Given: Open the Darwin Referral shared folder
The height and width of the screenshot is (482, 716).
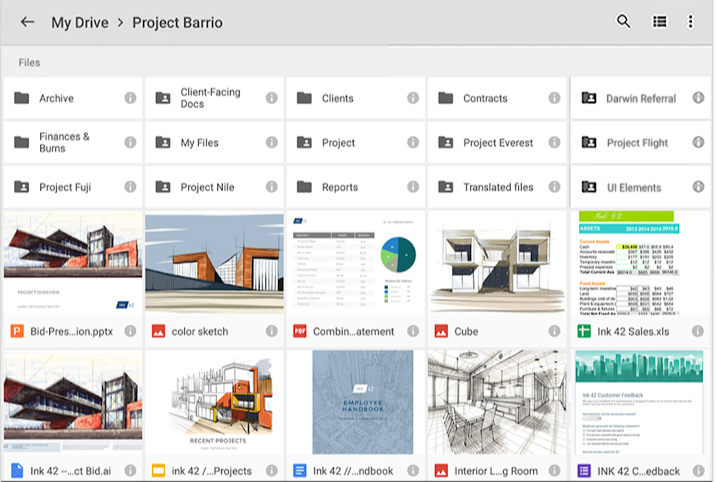Looking at the screenshot, I should coord(641,98).
